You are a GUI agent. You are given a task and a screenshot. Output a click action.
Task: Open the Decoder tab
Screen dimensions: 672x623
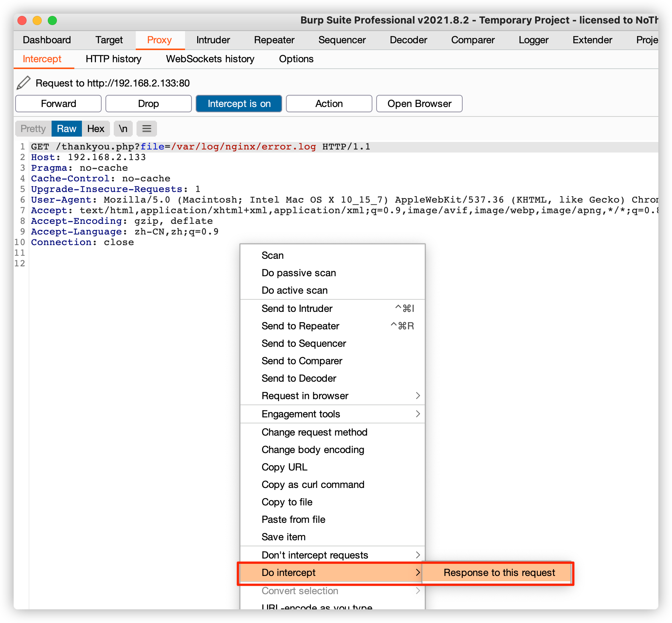[408, 40]
